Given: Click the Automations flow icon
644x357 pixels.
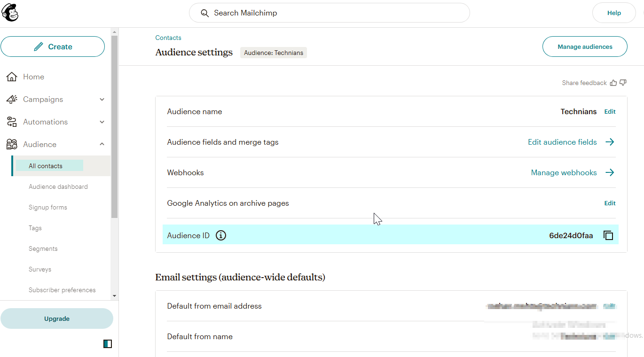Looking at the screenshot, I should tap(12, 122).
